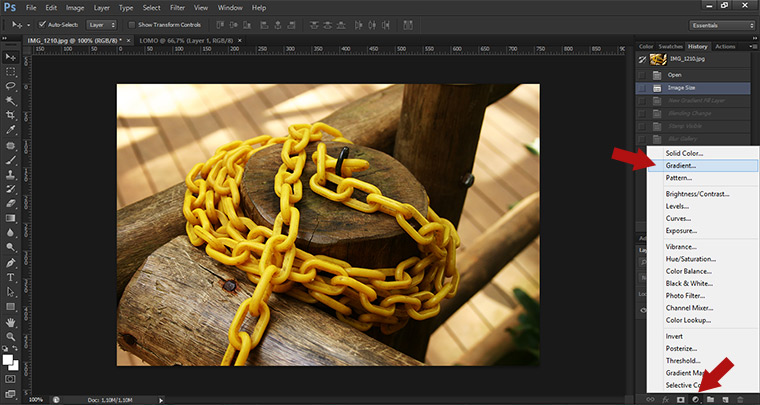Select the Lasso tool
Screen dimensions: 760x405
click(x=10, y=86)
